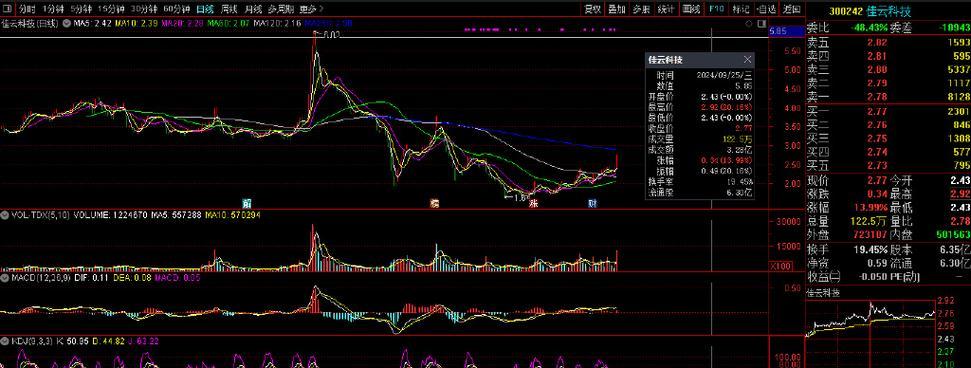Click the 财 marker at chart bottom

point(592,203)
